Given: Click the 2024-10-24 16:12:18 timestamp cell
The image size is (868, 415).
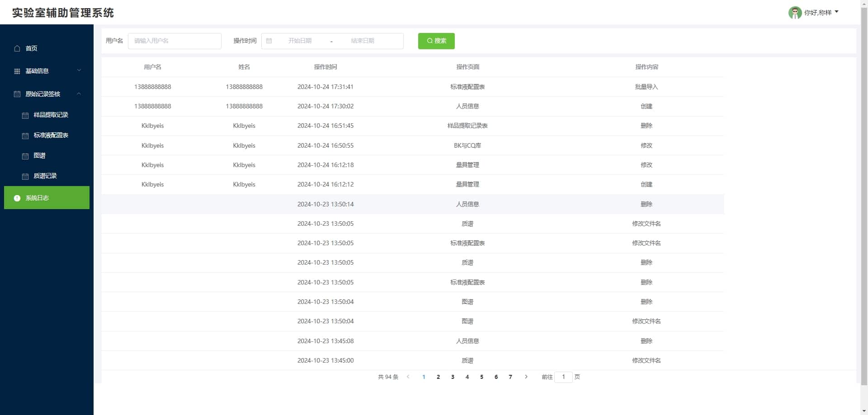Looking at the screenshot, I should point(325,165).
